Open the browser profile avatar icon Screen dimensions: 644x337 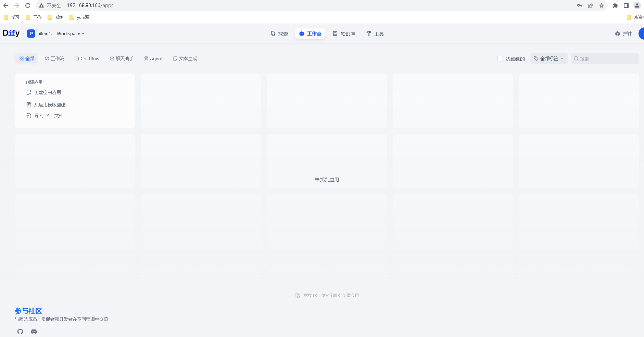point(637,5)
